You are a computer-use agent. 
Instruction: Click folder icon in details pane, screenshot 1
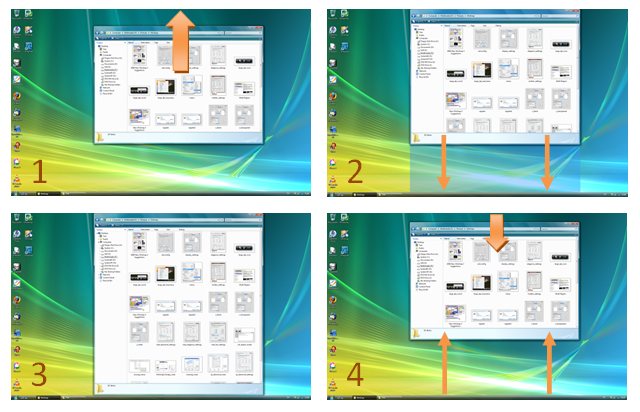[x=100, y=137]
